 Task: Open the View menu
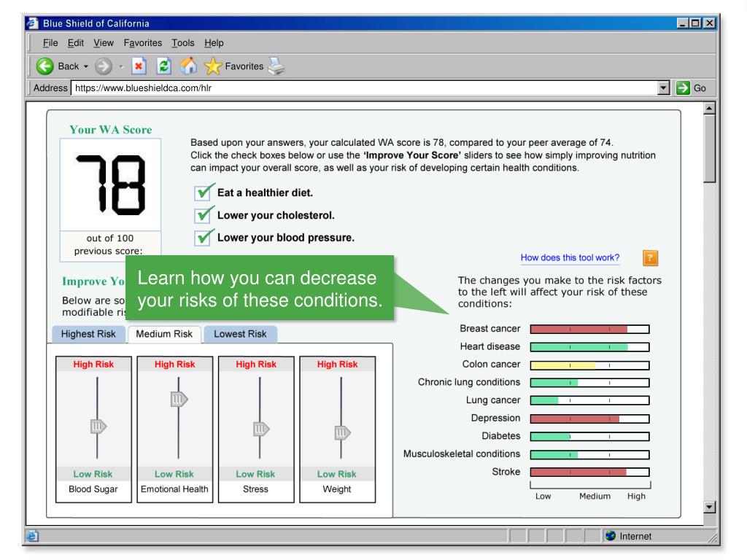(x=104, y=43)
